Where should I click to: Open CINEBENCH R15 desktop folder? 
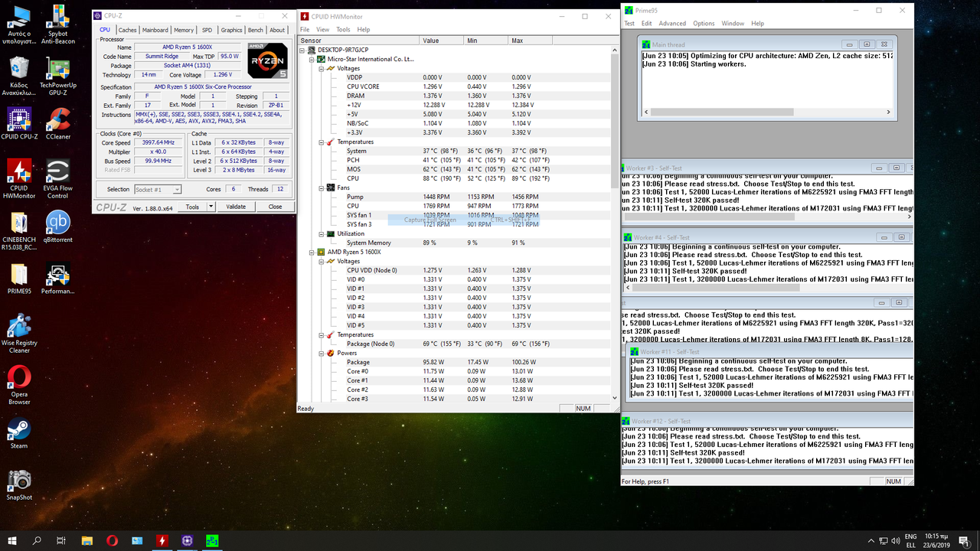coord(19,232)
